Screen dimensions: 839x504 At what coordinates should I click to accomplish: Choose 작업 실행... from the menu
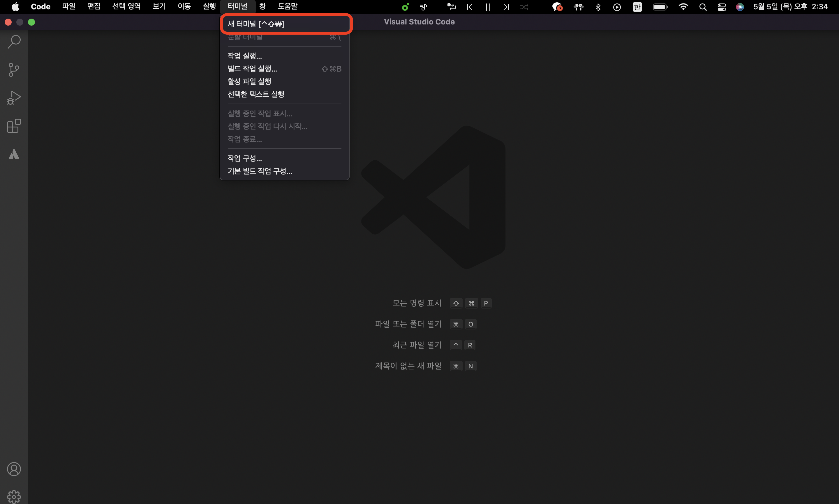(244, 56)
